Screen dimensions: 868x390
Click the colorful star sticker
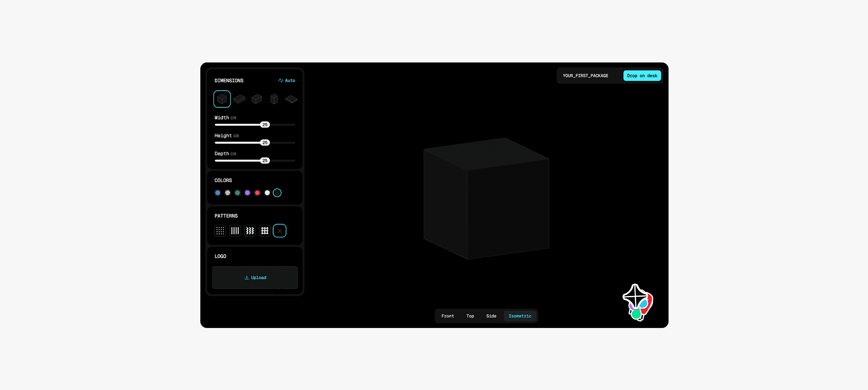tap(638, 303)
